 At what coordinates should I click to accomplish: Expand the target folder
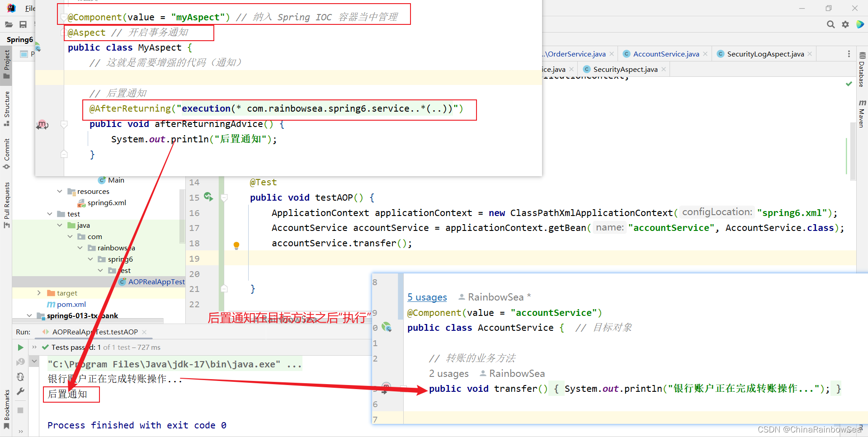(39, 293)
